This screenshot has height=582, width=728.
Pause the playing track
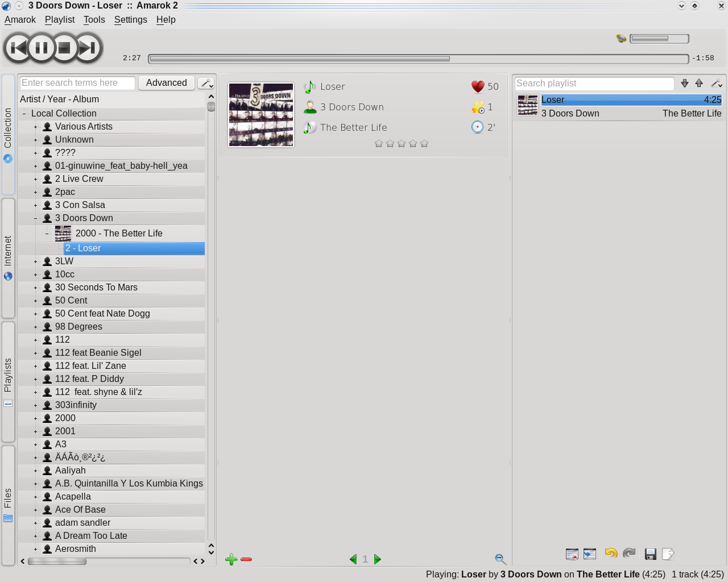coord(42,48)
